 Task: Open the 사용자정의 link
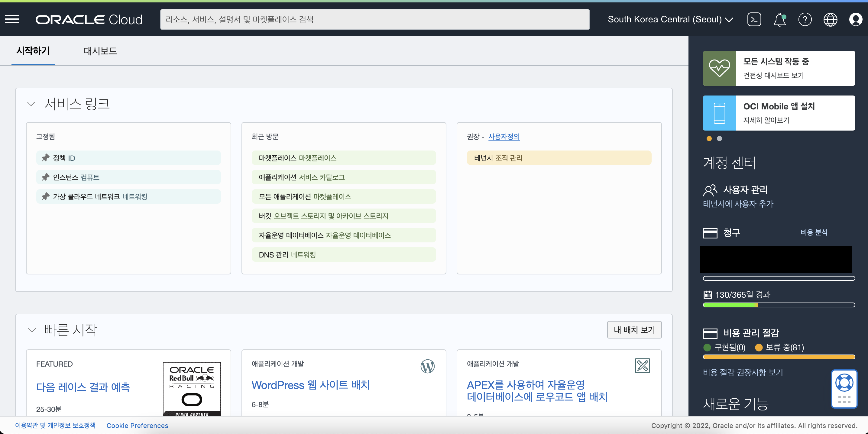coord(504,137)
